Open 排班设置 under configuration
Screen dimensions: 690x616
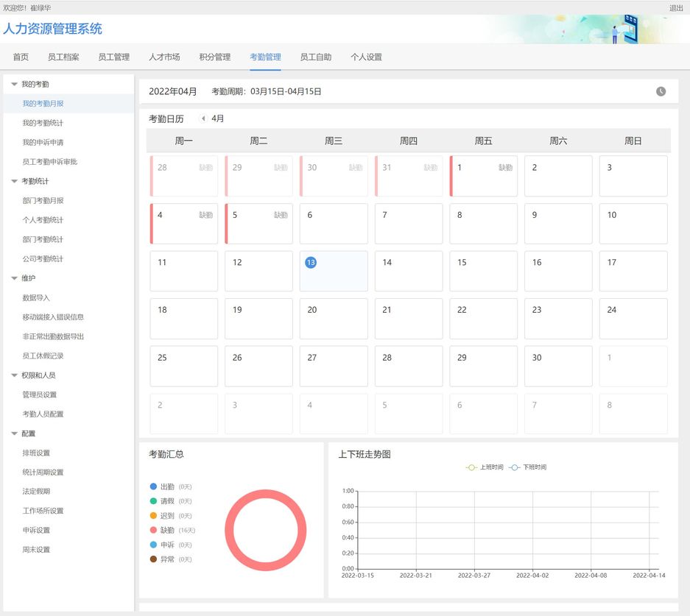(36, 453)
